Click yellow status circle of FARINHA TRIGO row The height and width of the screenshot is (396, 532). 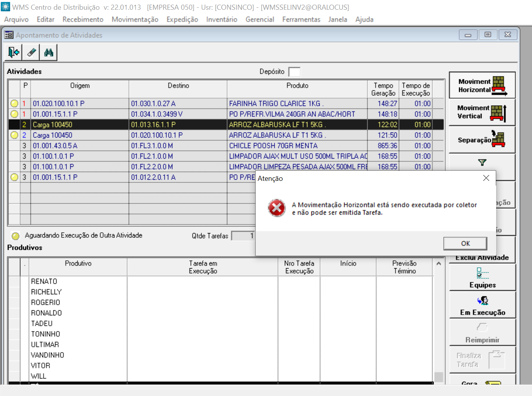click(14, 103)
